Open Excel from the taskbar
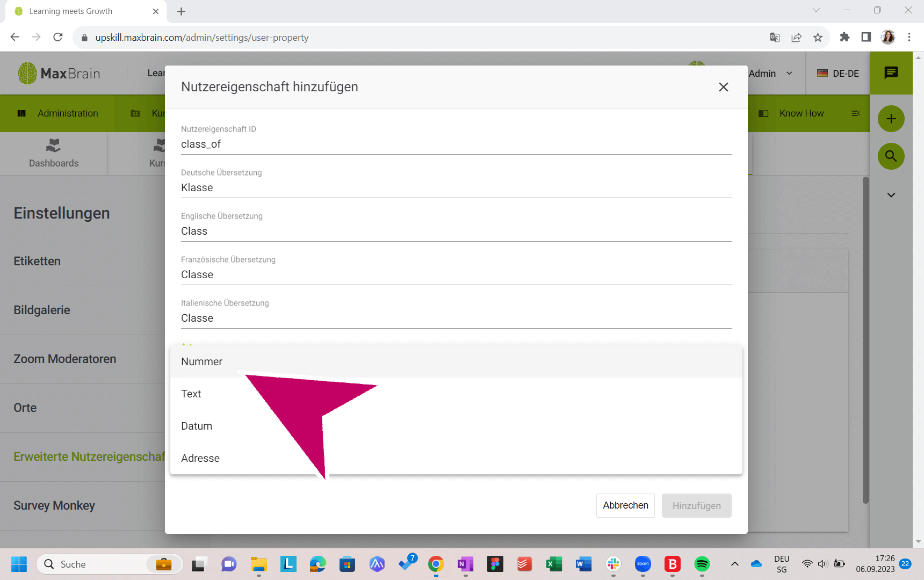Viewport: 924px width, 580px height. pyautogui.click(x=554, y=564)
